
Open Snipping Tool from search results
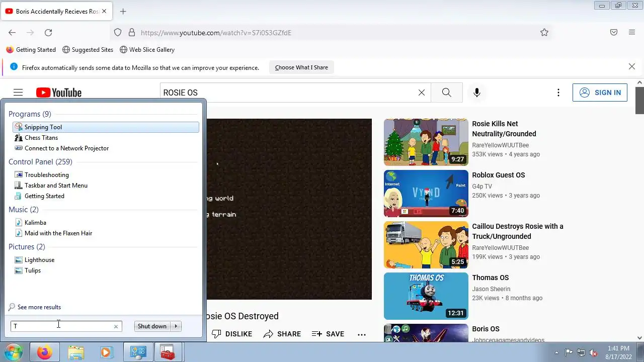106,127
